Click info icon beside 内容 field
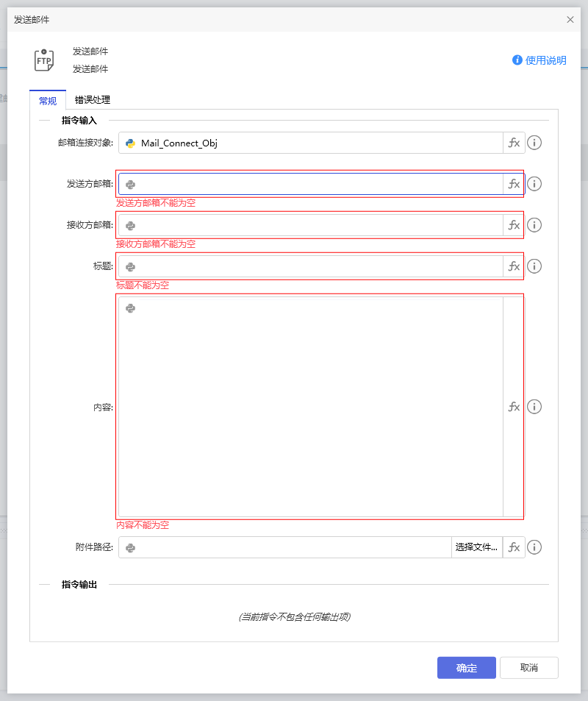Viewport: 588px width, 701px height. point(534,407)
